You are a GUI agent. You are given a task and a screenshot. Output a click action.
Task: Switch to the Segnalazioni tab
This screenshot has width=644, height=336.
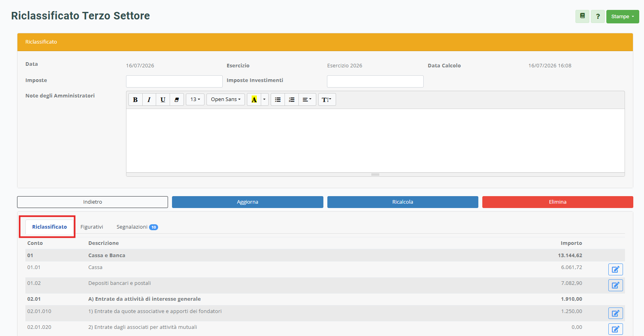tap(137, 227)
